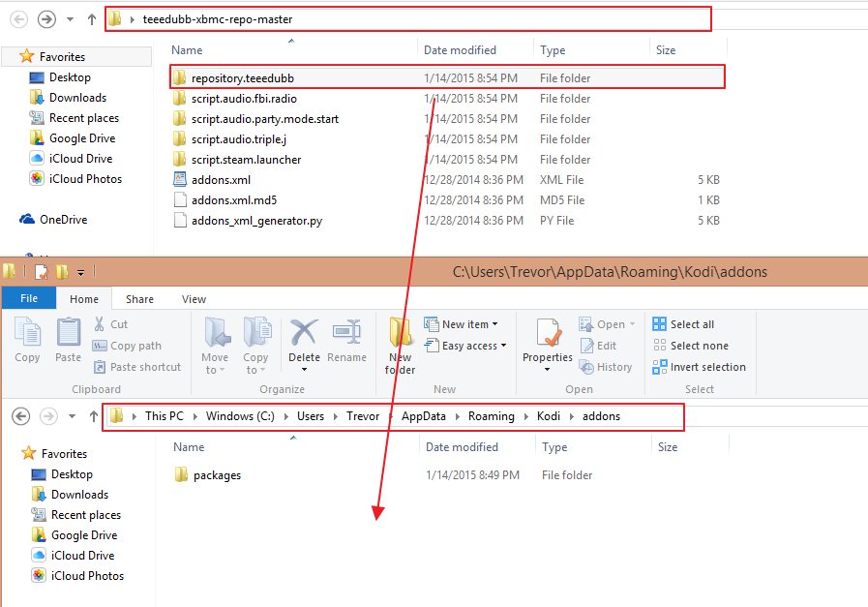This screenshot has height=607, width=868.
Task: Click the Properties icon
Action: (548, 334)
